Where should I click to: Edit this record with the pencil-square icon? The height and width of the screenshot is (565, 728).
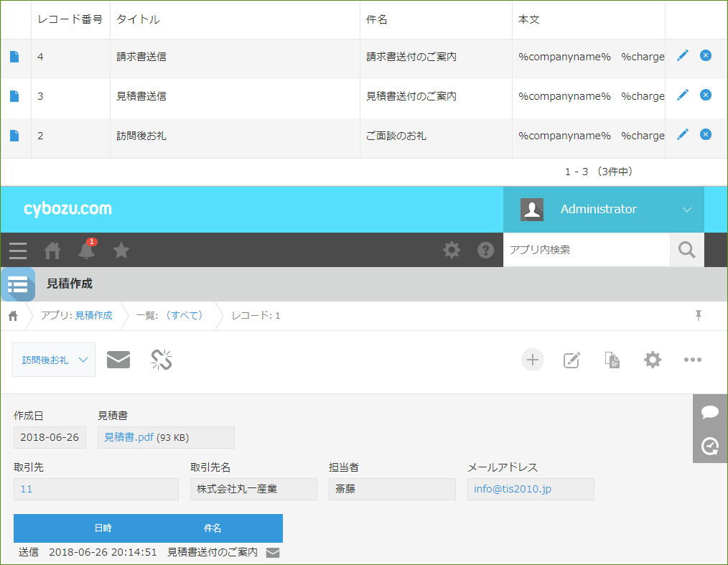pyautogui.click(x=571, y=360)
